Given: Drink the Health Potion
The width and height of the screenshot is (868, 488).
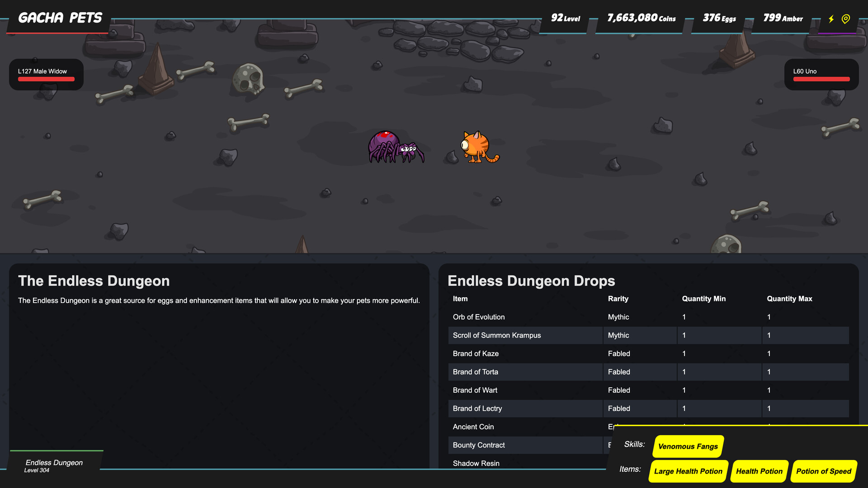Looking at the screenshot, I should [x=759, y=471].
